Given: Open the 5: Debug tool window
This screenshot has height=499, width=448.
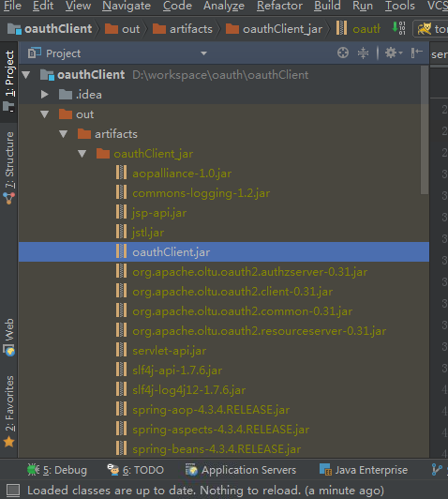Looking at the screenshot, I should pyautogui.click(x=57, y=470).
